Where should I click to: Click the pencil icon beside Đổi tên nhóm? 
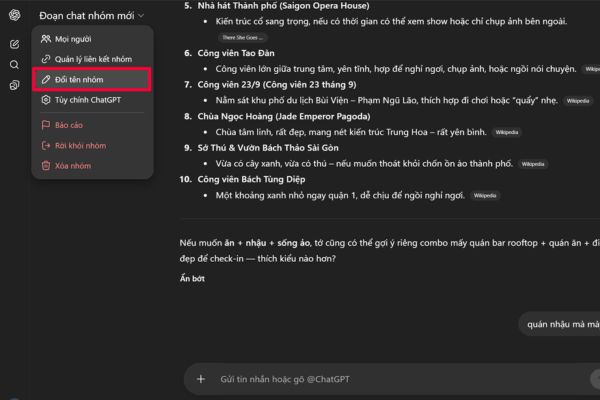pyautogui.click(x=46, y=79)
